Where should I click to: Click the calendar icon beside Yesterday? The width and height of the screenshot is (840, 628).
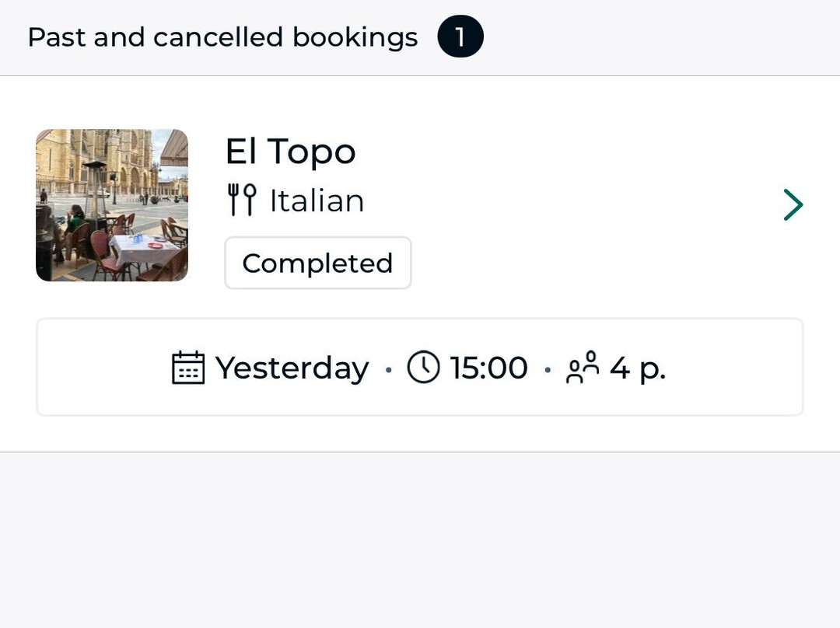pyautogui.click(x=188, y=368)
